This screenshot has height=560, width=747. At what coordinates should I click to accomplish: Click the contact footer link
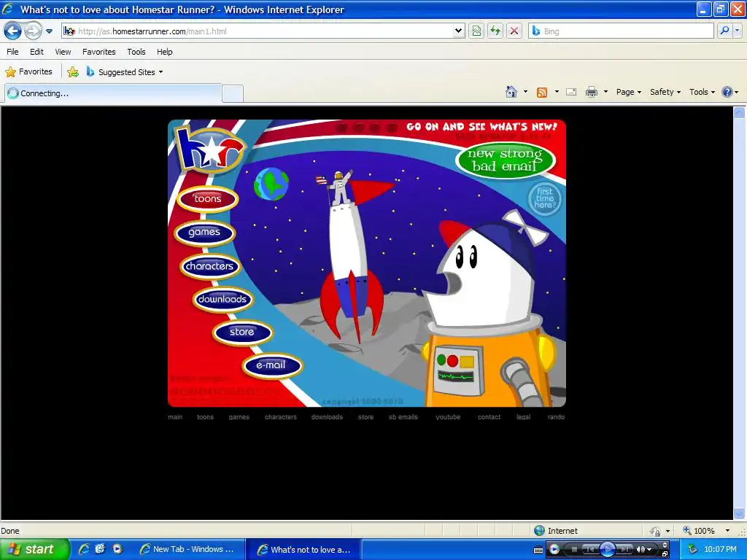[489, 417]
